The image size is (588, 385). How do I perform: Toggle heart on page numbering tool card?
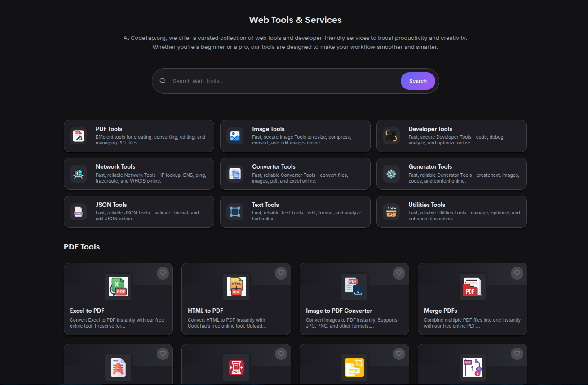[517, 354]
